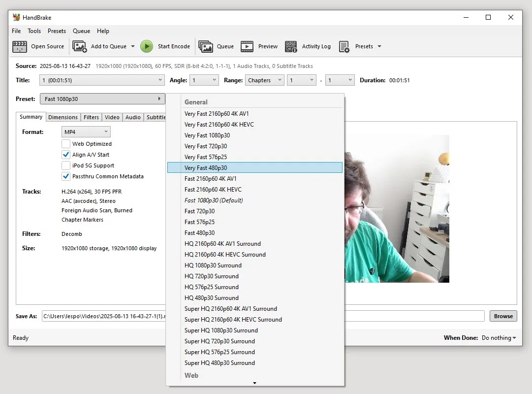Select Fast 2160p60 4K AV1 preset

(x=255, y=179)
